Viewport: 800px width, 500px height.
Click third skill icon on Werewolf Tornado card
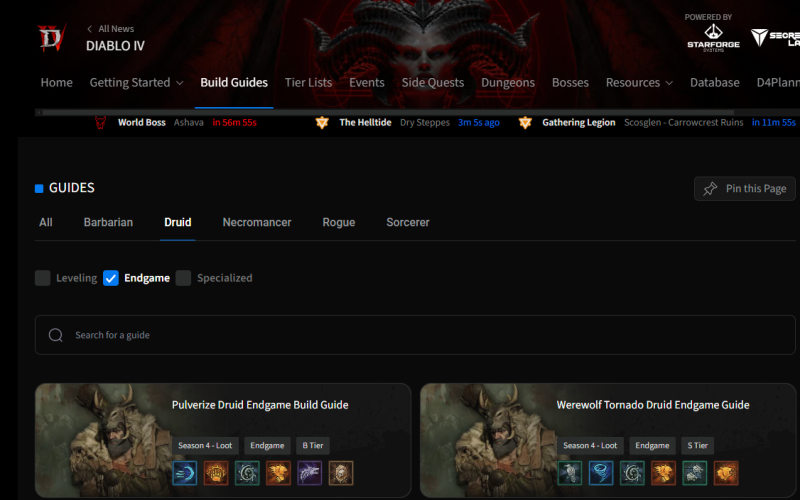click(632, 473)
